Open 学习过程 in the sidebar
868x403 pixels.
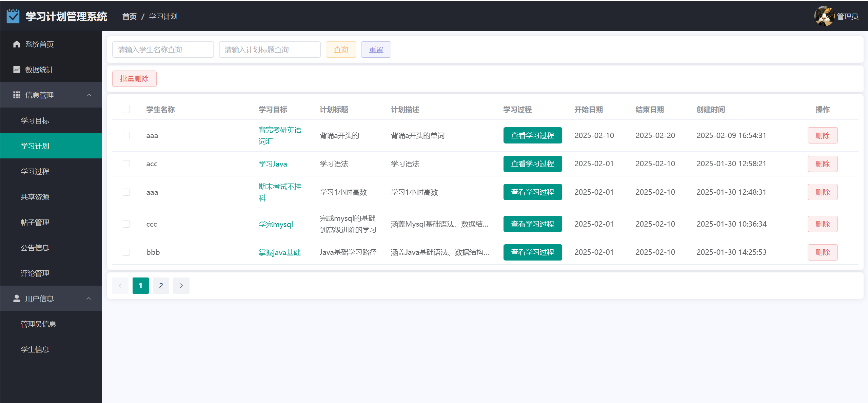pyautogui.click(x=35, y=171)
